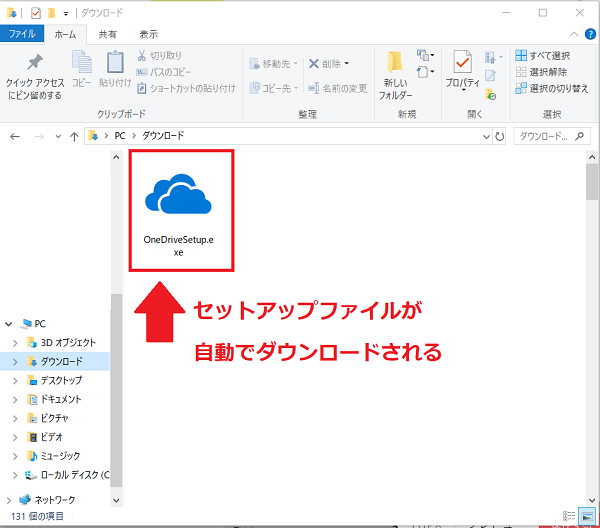Create a new folder (新しいフォルダー)
Image resolution: width=600 pixels, height=528 pixels.
click(395, 75)
